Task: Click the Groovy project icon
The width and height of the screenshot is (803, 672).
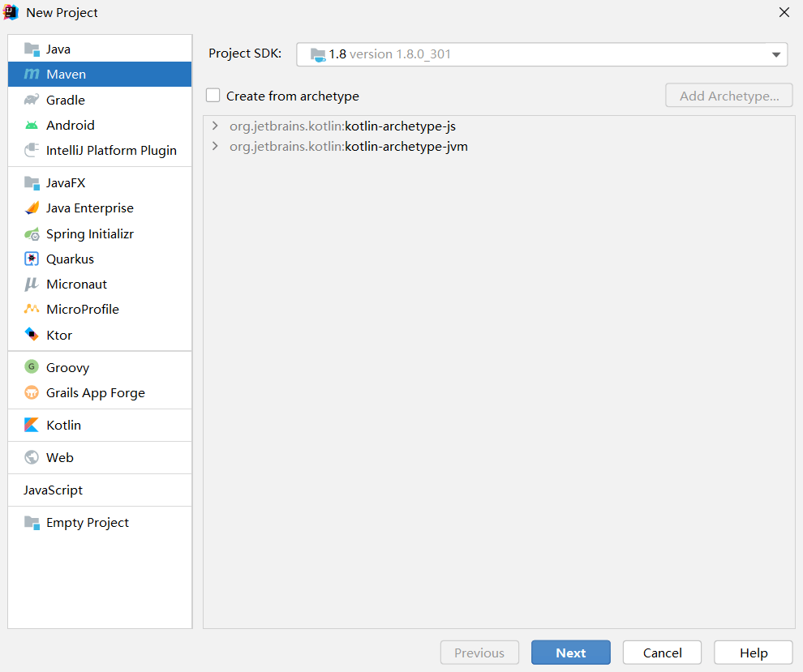Action: pos(31,366)
